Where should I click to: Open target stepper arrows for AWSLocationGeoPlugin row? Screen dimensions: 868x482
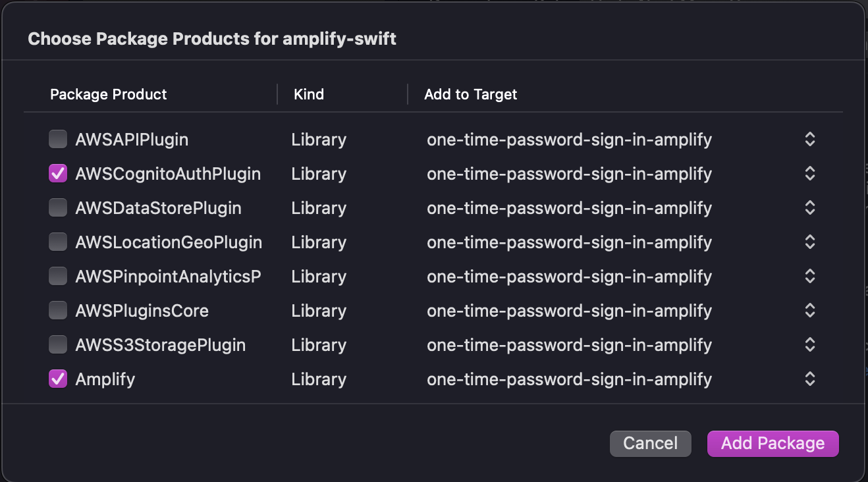point(810,242)
